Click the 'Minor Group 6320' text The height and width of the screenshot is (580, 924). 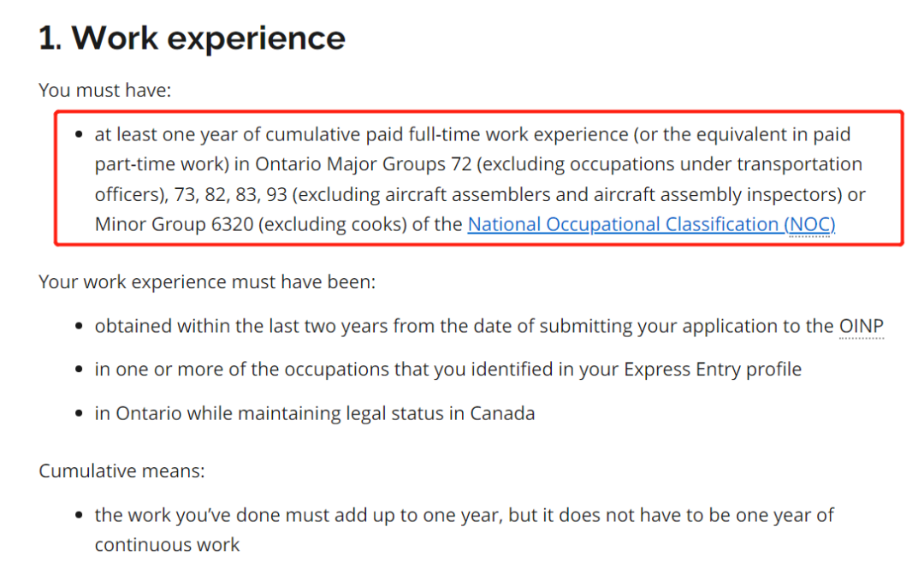click(x=174, y=225)
